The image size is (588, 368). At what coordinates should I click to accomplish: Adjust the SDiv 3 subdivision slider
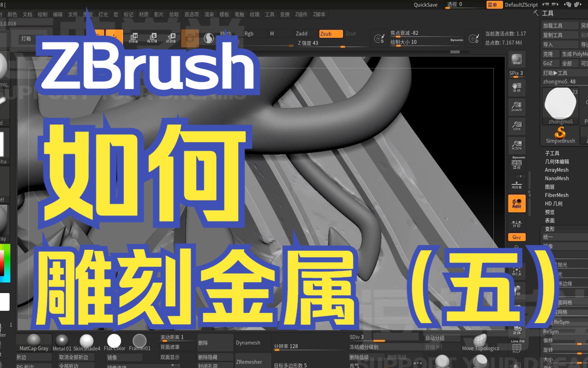(x=385, y=337)
